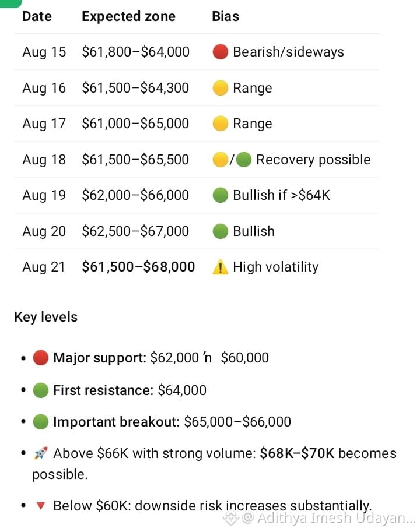
Task: Click the Key levels heading
Action: [x=46, y=317]
